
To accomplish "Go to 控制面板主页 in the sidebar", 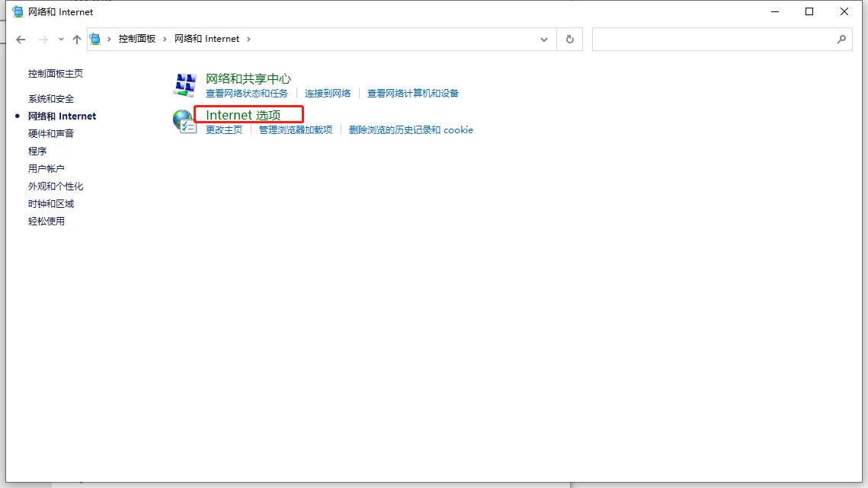I will [x=56, y=74].
